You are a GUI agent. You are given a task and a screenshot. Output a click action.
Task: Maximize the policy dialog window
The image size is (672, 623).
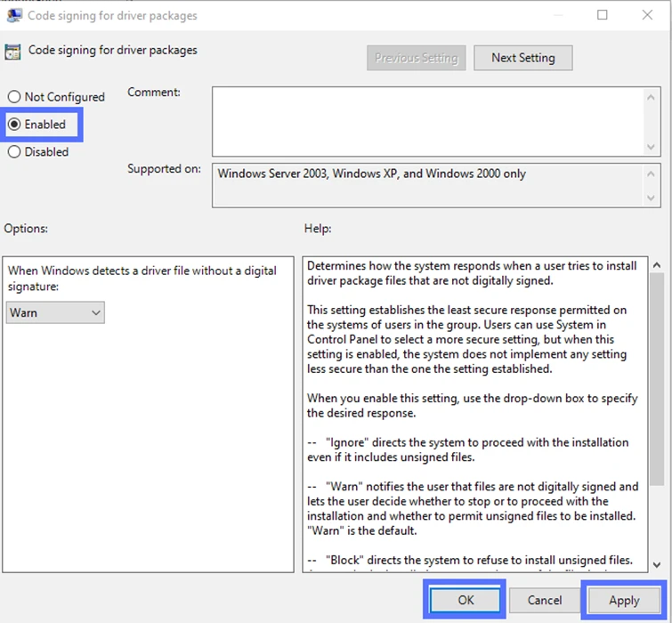603,15
